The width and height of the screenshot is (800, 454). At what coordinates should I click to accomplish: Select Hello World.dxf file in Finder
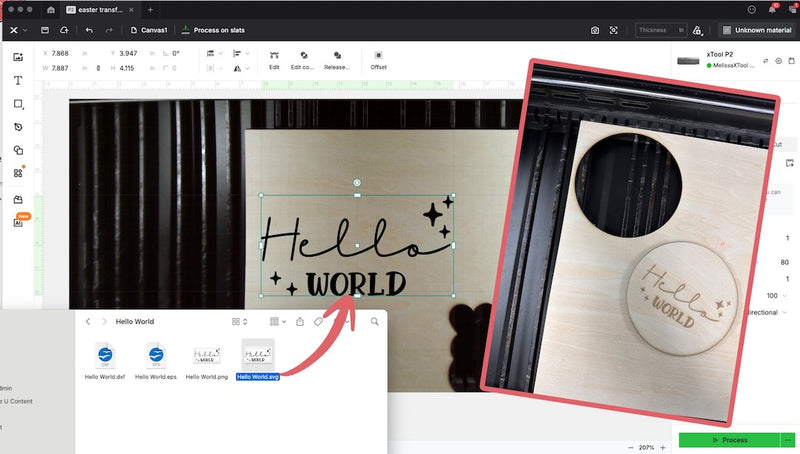click(105, 361)
